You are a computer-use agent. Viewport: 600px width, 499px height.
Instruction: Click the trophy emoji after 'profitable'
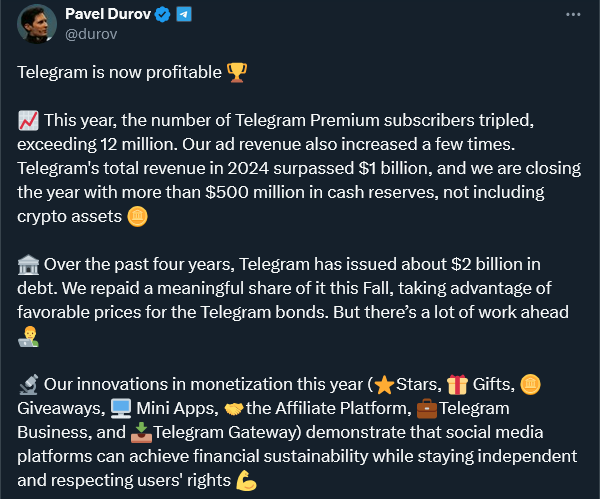click(237, 73)
